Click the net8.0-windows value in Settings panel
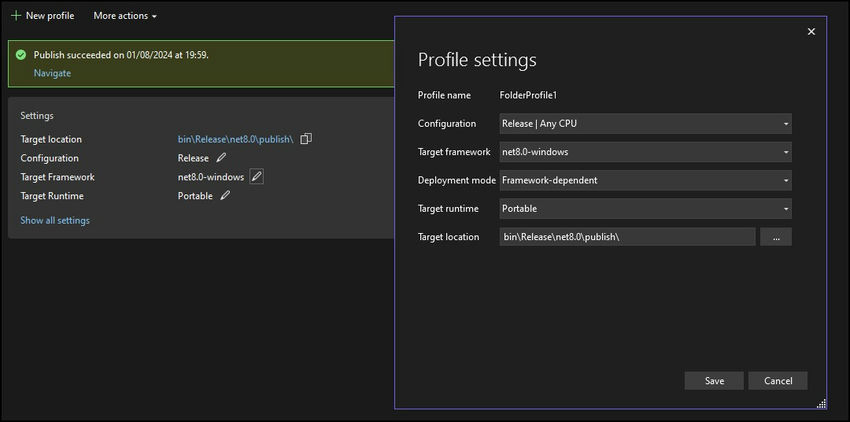 coord(211,177)
